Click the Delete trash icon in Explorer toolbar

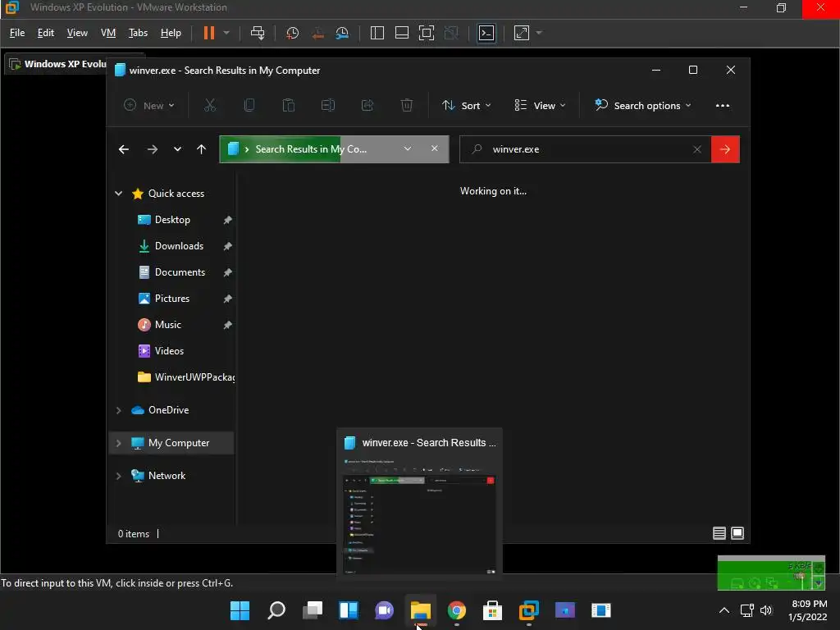(x=407, y=106)
